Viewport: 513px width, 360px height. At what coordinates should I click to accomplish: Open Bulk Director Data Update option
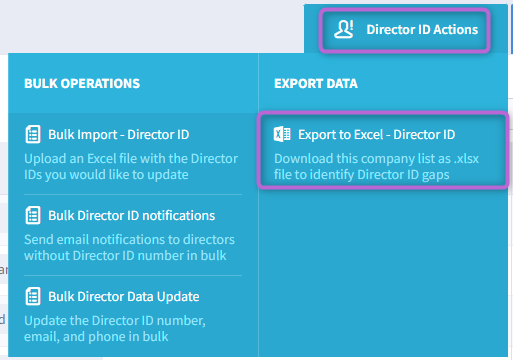click(x=124, y=297)
